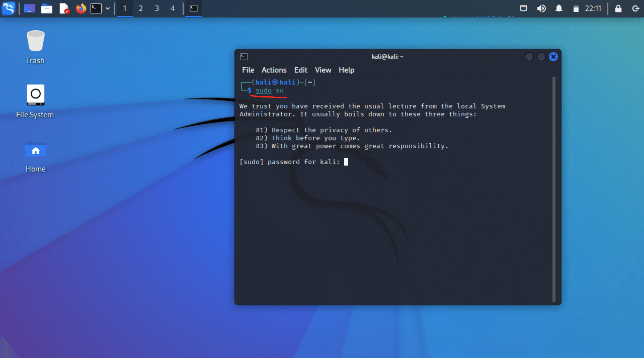
Task: Select the Home folder desktop icon
Action: click(35, 157)
